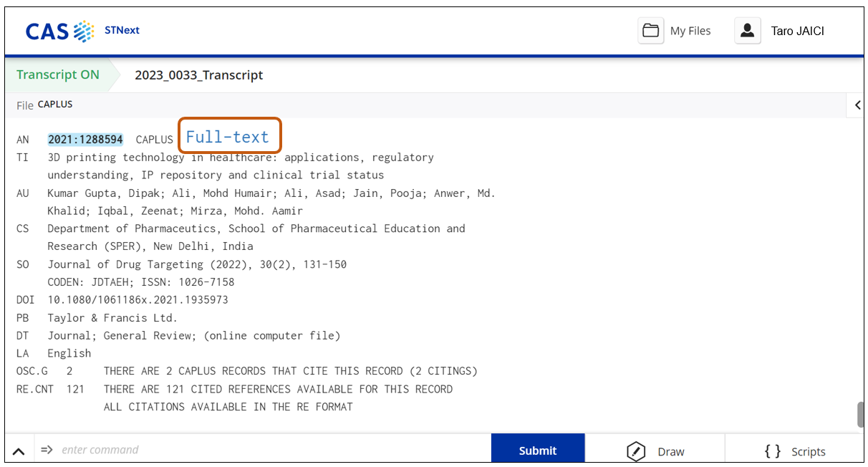Select the OSC.G citing records line
868x467 pixels.
[x=247, y=371]
